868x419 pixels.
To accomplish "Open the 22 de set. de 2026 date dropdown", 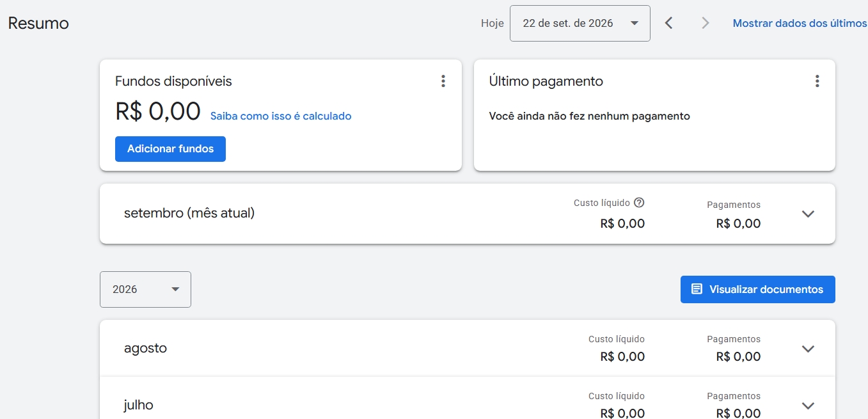I will point(580,24).
